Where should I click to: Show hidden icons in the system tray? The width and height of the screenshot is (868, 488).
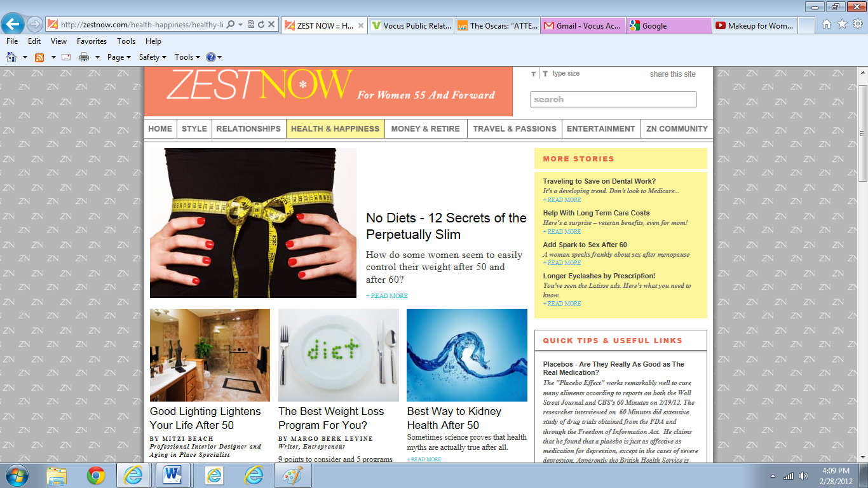pyautogui.click(x=773, y=476)
